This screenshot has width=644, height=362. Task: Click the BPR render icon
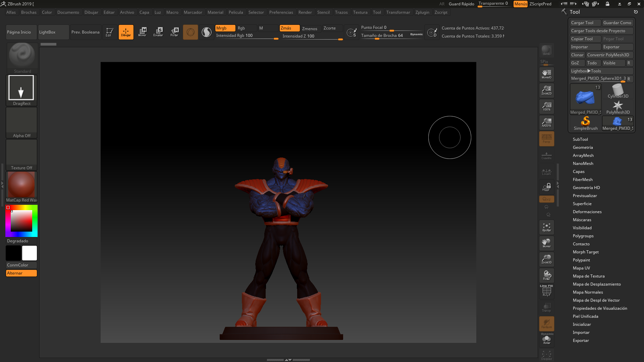click(546, 50)
